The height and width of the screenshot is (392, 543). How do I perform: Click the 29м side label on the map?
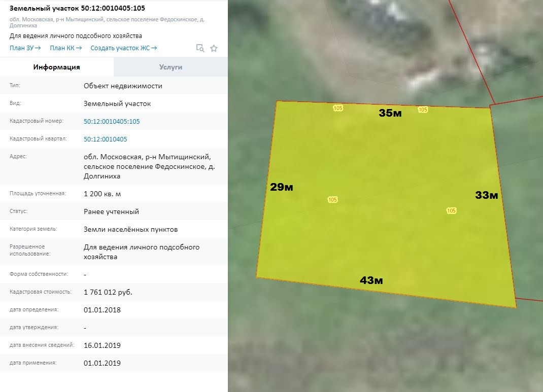tap(282, 187)
